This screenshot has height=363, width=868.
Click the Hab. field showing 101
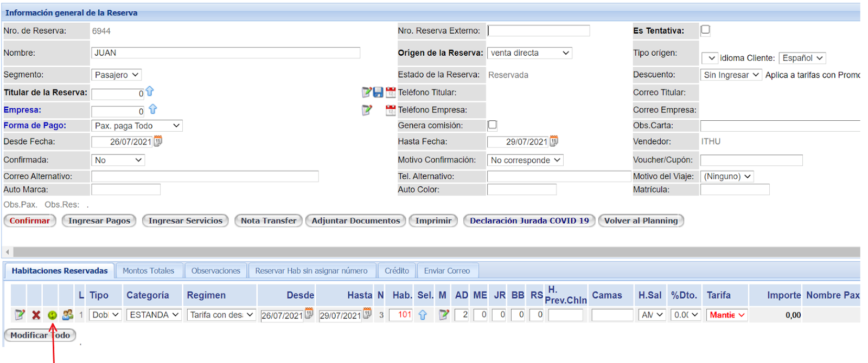click(401, 315)
